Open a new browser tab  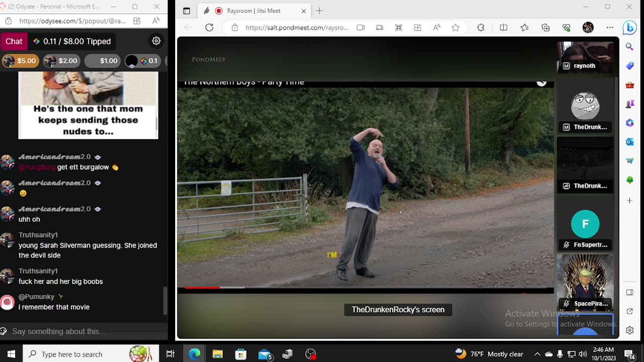(x=319, y=11)
